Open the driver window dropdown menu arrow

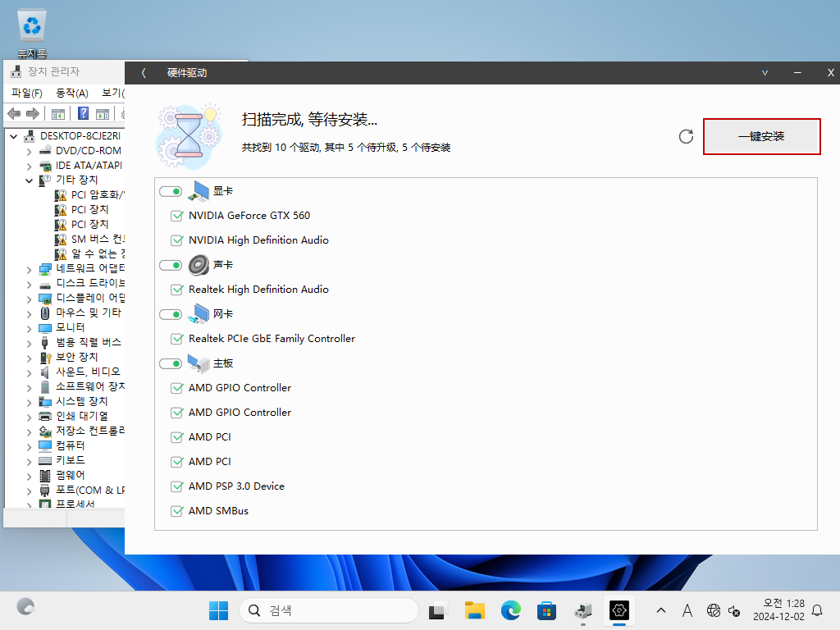(x=765, y=73)
